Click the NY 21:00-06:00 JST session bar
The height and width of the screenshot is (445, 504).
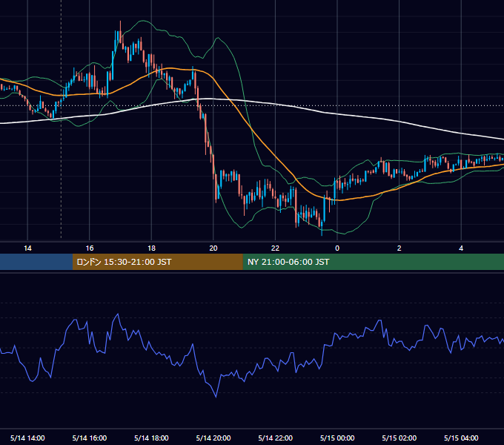pos(373,262)
